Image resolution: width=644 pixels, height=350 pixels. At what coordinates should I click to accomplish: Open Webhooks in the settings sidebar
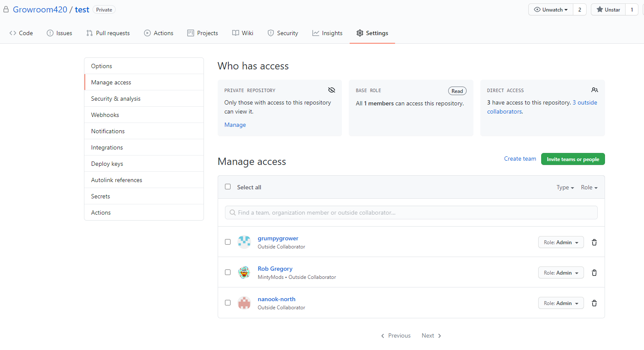point(105,115)
